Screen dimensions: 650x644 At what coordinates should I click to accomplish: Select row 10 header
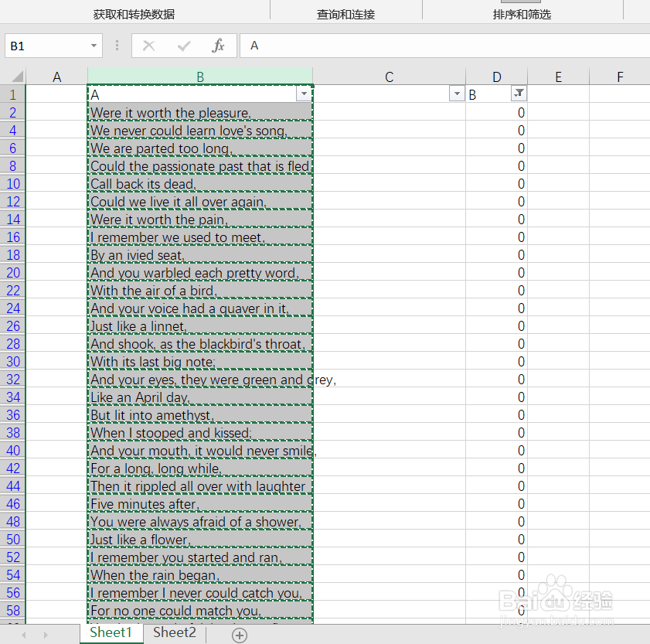[x=13, y=183]
